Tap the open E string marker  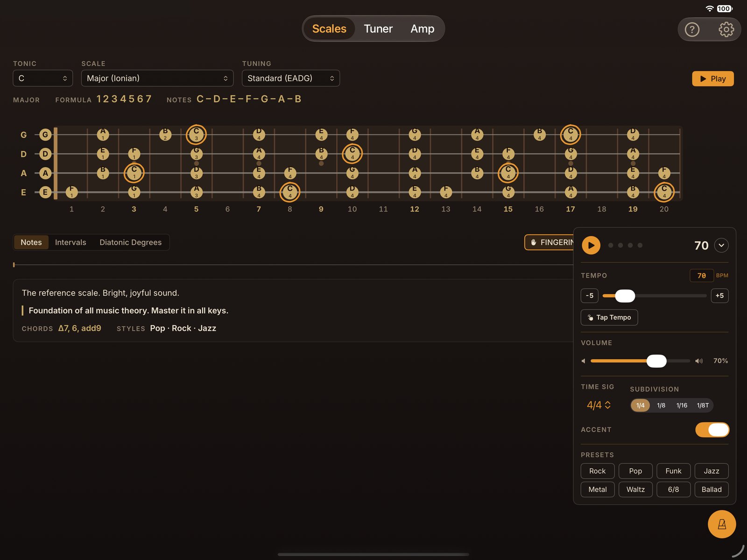45,192
